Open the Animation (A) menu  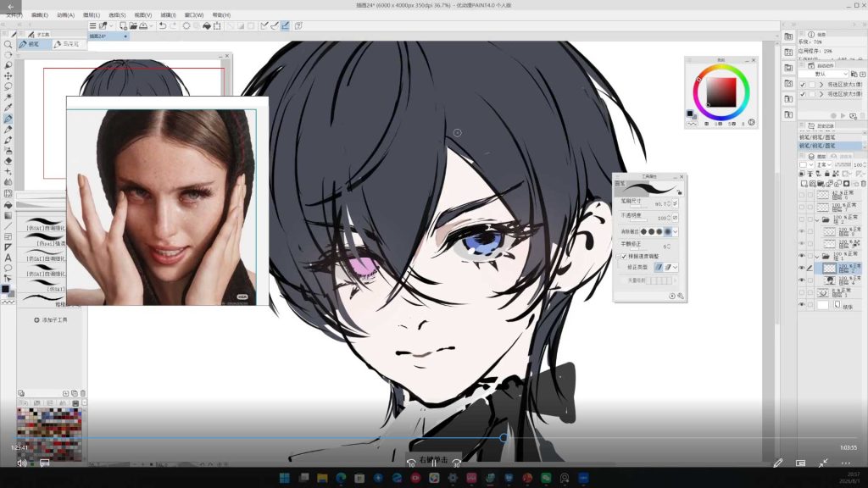pyautogui.click(x=65, y=15)
